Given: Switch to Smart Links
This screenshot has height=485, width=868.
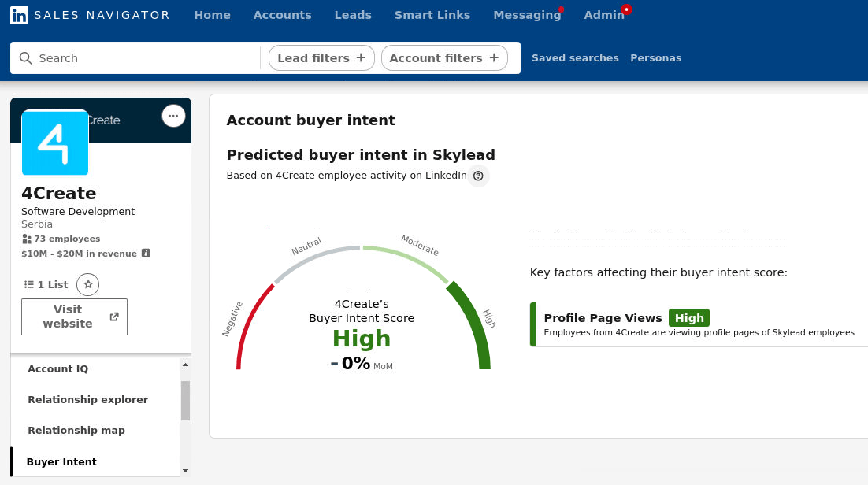Looking at the screenshot, I should (432, 15).
